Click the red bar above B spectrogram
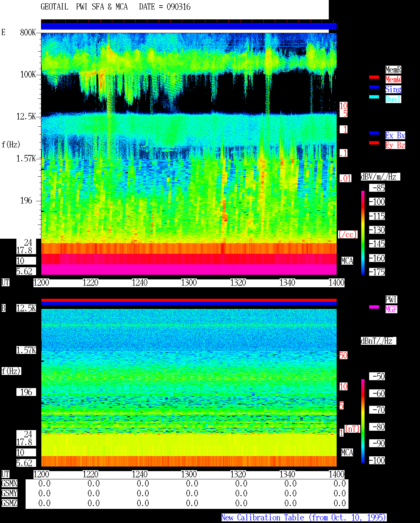The width and height of the screenshot is (420, 523). coord(189,300)
